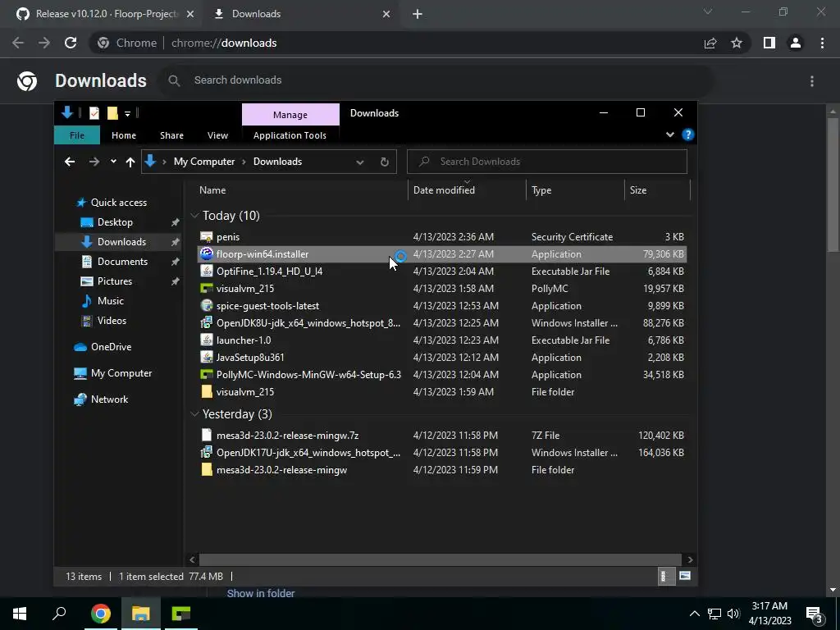Open Chrome three-dot main menu
This screenshot has width=840, height=630.
(x=822, y=43)
